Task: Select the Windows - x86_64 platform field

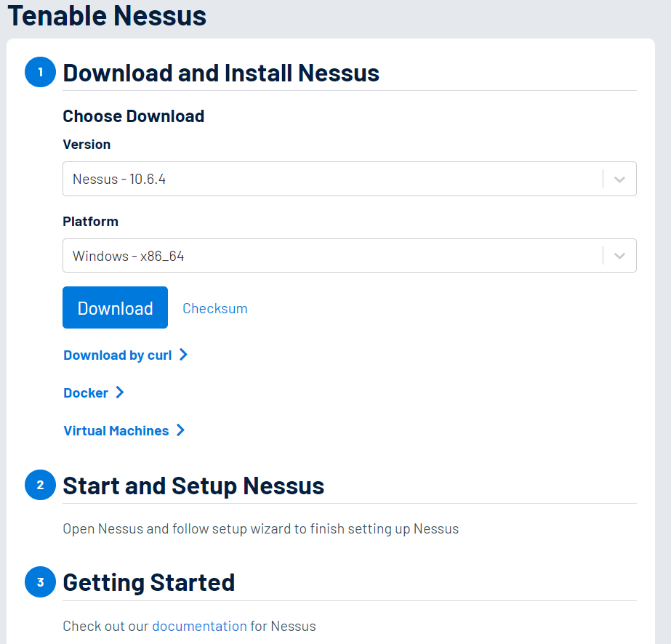Action: (350, 255)
